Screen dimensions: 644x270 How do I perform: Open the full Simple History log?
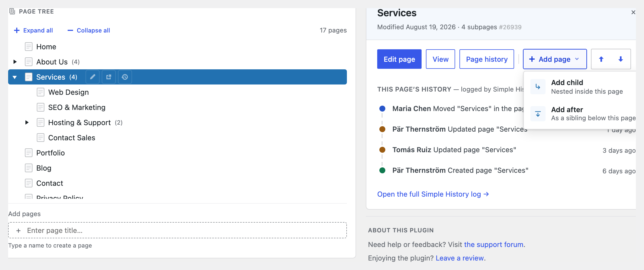(x=433, y=194)
